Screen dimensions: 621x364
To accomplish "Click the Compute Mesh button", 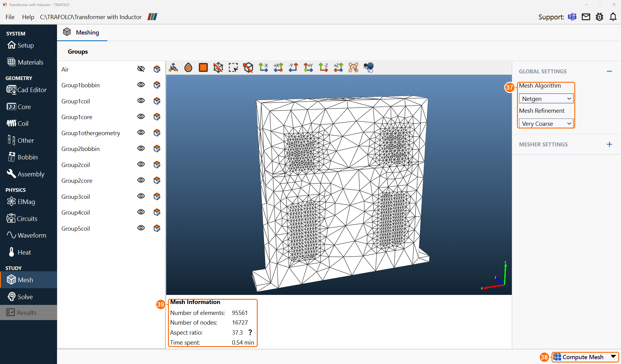I will pyautogui.click(x=579, y=357).
